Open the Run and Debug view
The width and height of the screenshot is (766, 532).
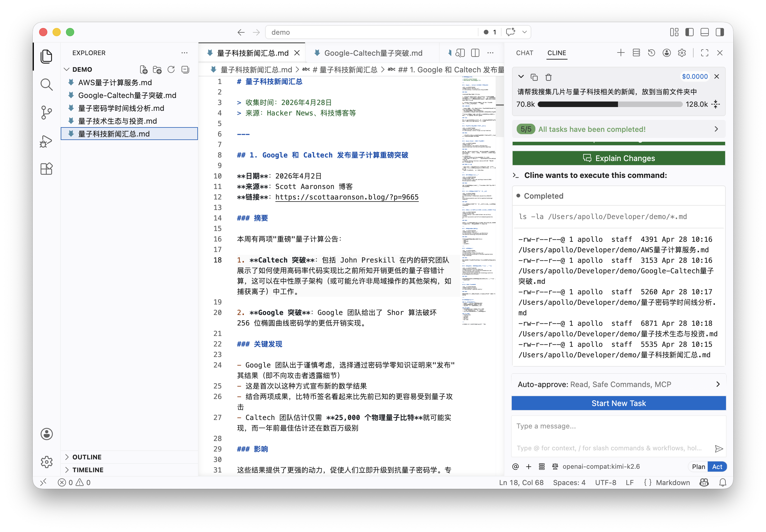point(46,141)
